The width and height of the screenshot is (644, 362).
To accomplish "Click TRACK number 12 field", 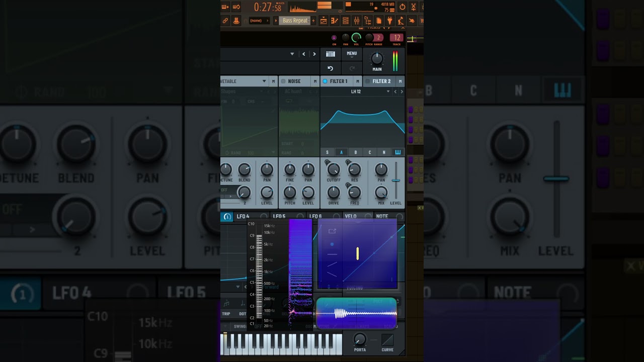I will [x=396, y=38].
